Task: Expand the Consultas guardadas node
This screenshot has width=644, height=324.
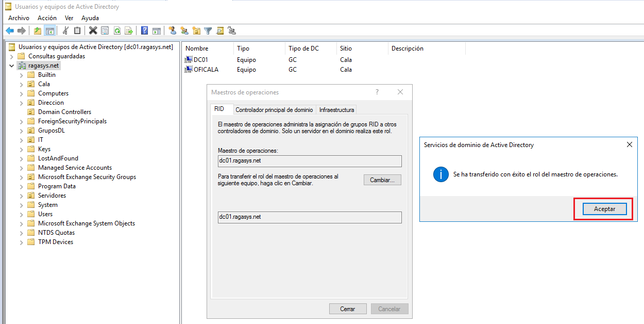Action: [11, 56]
